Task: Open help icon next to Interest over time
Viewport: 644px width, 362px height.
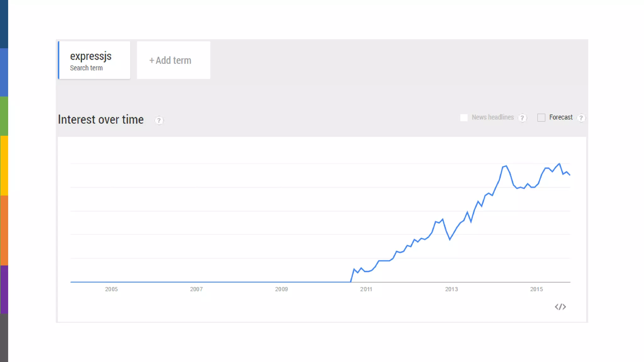Action: click(x=159, y=120)
